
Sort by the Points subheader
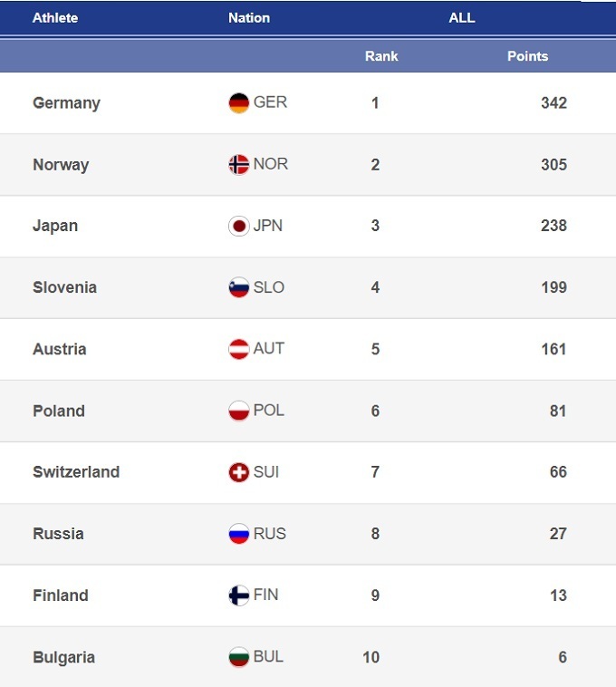tap(527, 56)
